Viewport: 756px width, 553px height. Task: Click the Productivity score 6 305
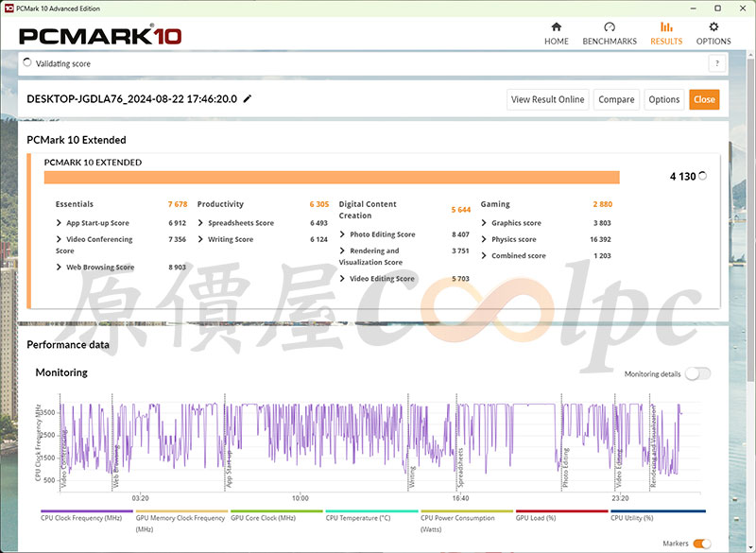[319, 204]
